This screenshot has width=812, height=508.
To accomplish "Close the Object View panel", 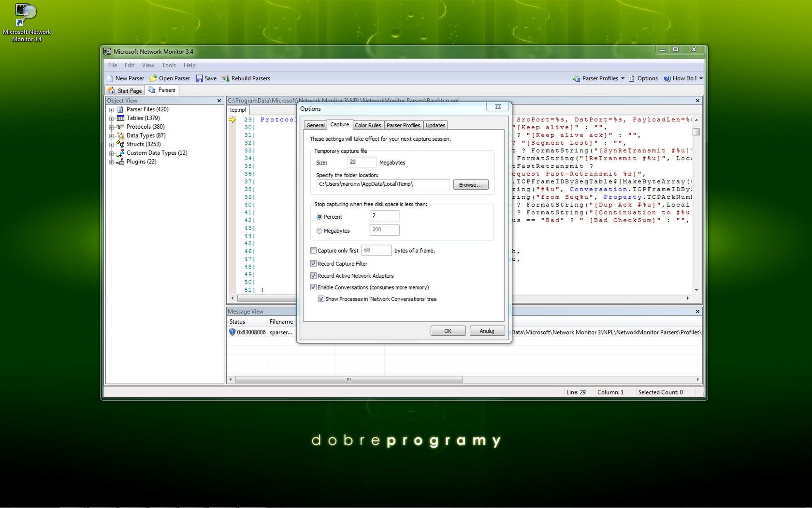I will (219, 101).
